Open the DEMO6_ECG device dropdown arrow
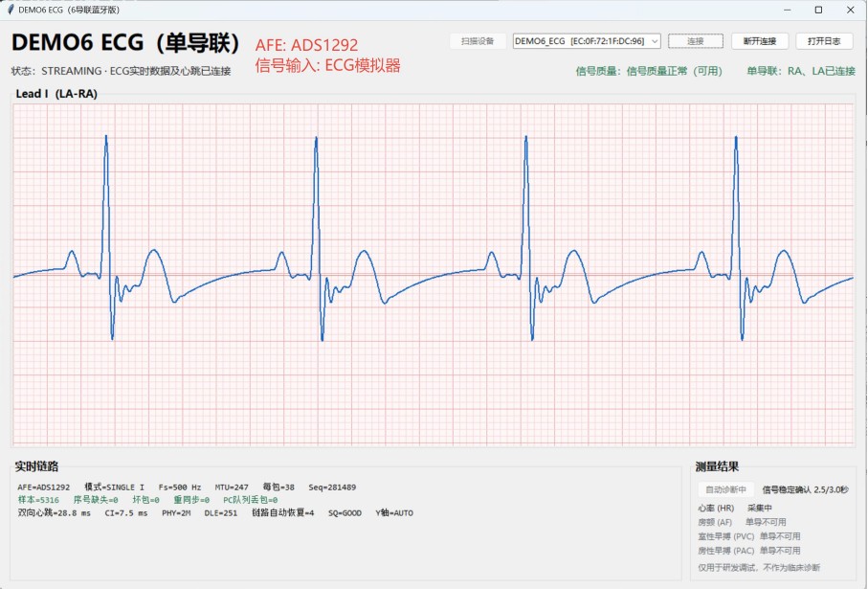The width and height of the screenshot is (868, 589). 655,41
